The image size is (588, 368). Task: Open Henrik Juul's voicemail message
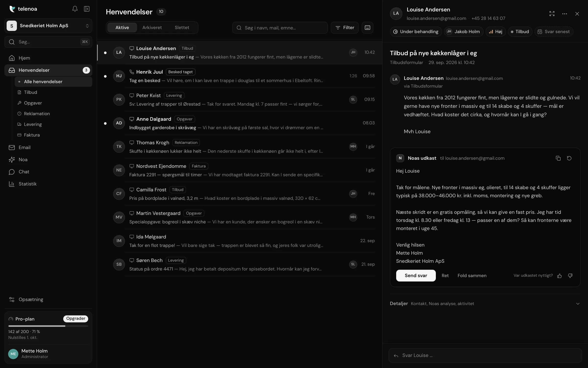click(x=240, y=76)
